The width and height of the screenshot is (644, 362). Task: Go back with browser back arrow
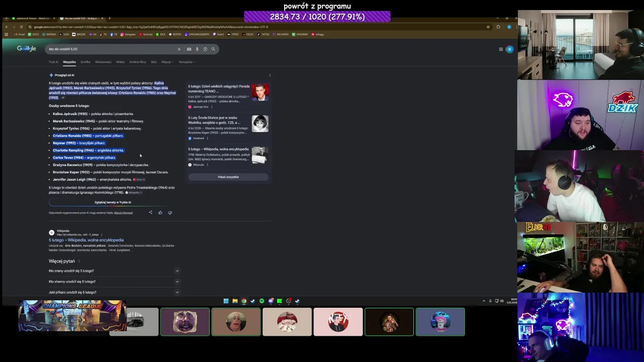7,27
